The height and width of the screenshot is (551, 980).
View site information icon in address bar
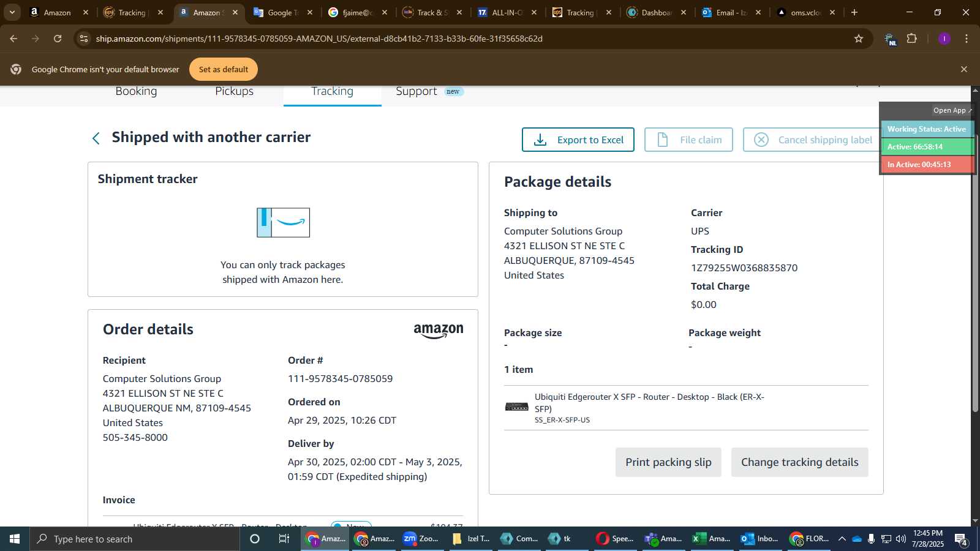(x=85, y=39)
